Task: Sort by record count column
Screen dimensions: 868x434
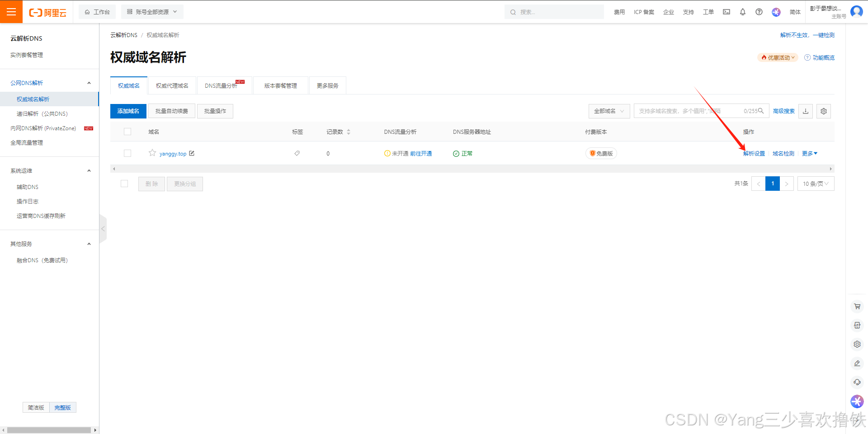Action: [349, 132]
